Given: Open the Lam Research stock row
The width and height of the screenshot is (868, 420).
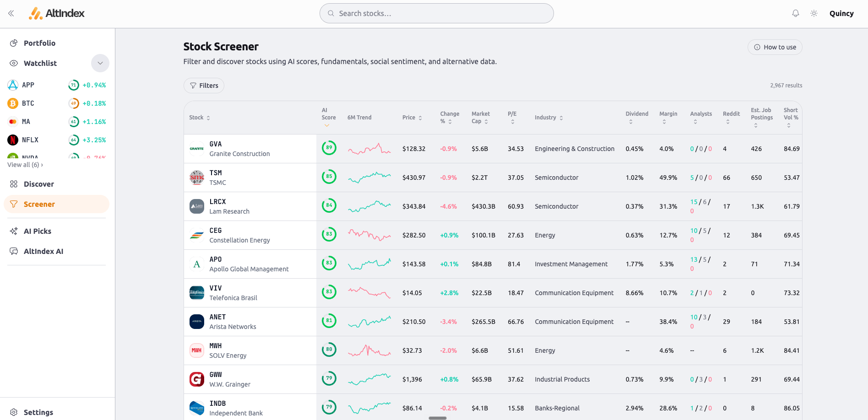Looking at the screenshot, I should pos(493,206).
